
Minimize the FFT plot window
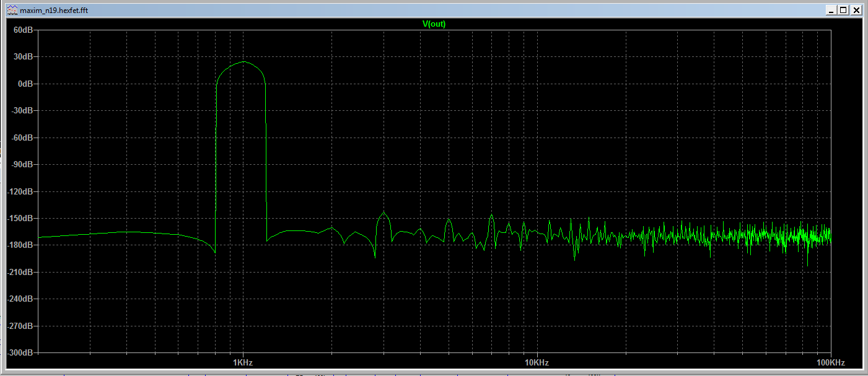click(831, 11)
